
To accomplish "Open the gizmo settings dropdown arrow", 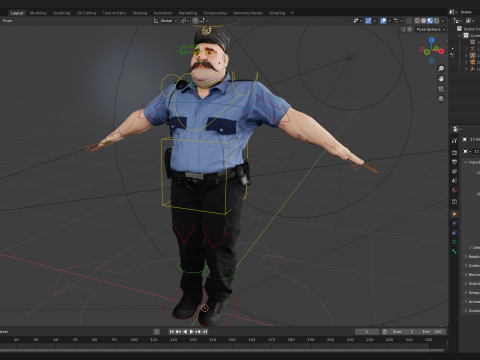I will click(375, 21).
